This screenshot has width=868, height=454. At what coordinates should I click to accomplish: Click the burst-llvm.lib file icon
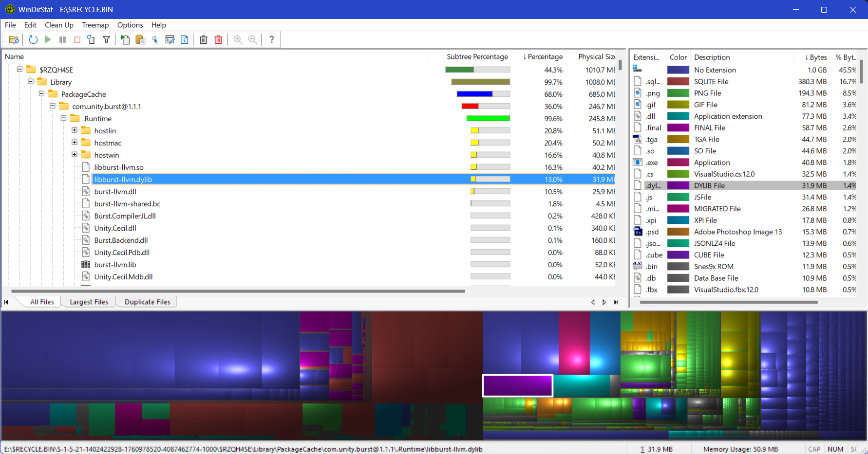tap(86, 265)
